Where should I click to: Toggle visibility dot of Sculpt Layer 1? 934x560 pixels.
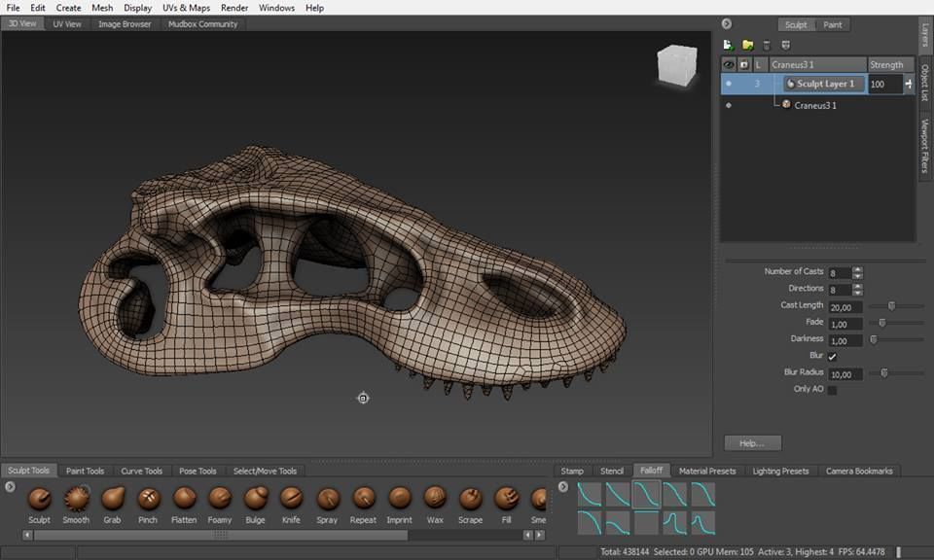click(729, 84)
